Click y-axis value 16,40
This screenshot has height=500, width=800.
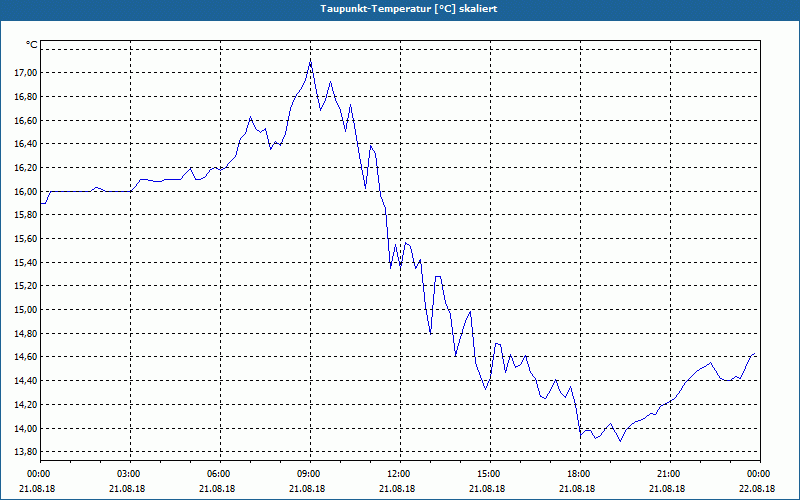27,144
